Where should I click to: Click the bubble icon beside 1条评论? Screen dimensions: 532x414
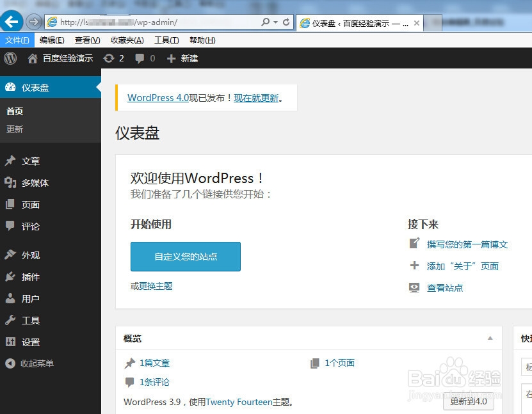129,382
